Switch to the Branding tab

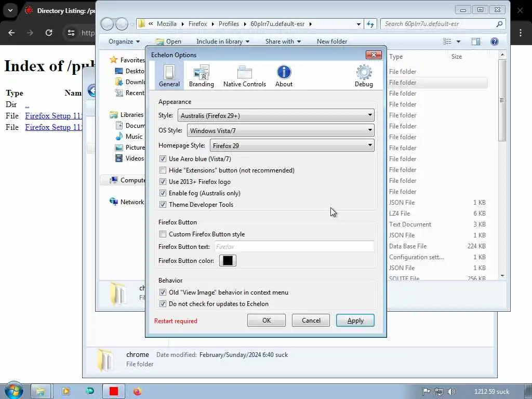201,76
